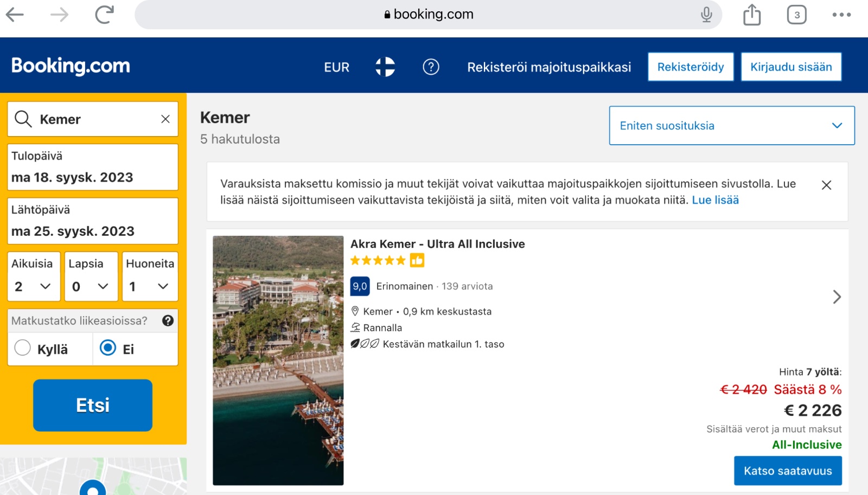This screenshot has height=495, width=868.
Task: Click the five-star rating icons
Action: 378,261
